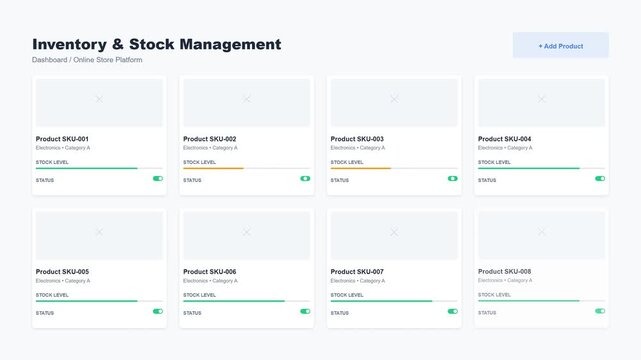Open the image placeholder of Product SKU-005
The width and height of the screenshot is (641, 360).
coord(99,235)
